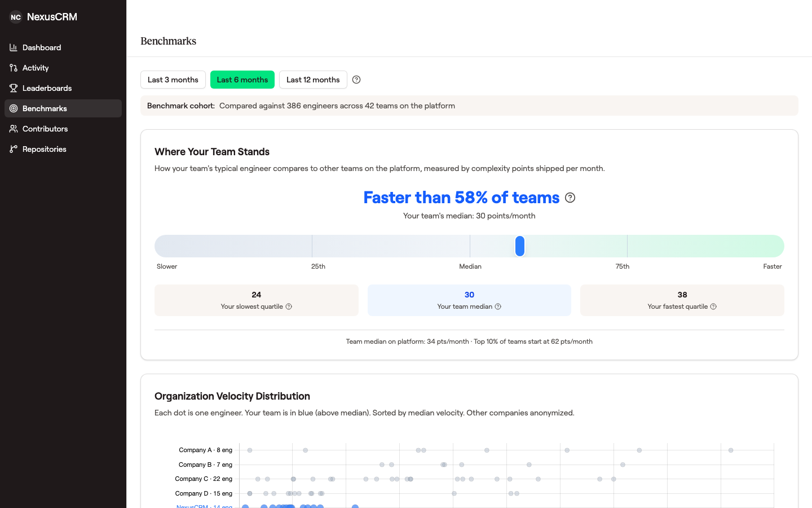Image resolution: width=812 pixels, height=508 pixels.
Task: Click the Company A · 8 eng row label
Action: (205, 450)
